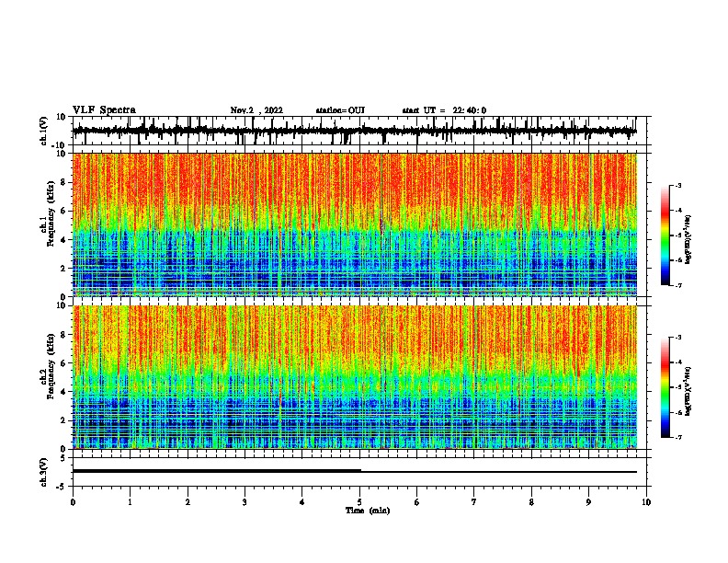728x563 pixels.
Task: Click the "start UT = 22:40:0" header text
Action: [x=444, y=110]
